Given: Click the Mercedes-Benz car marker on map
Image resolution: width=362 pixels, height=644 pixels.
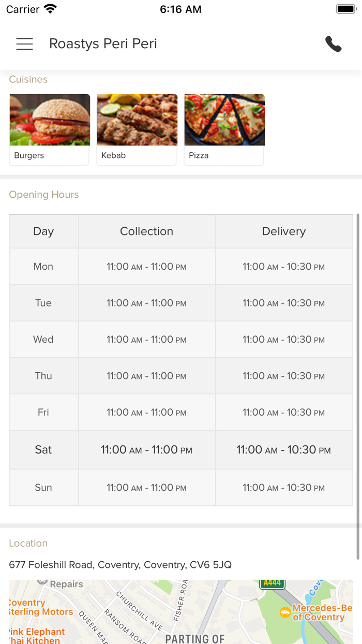Looking at the screenshot, I should (x=285, y=612).
